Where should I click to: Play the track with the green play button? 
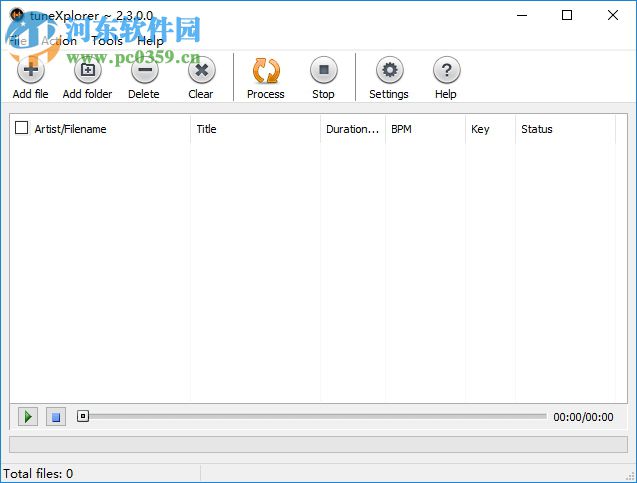pos(28,417)
